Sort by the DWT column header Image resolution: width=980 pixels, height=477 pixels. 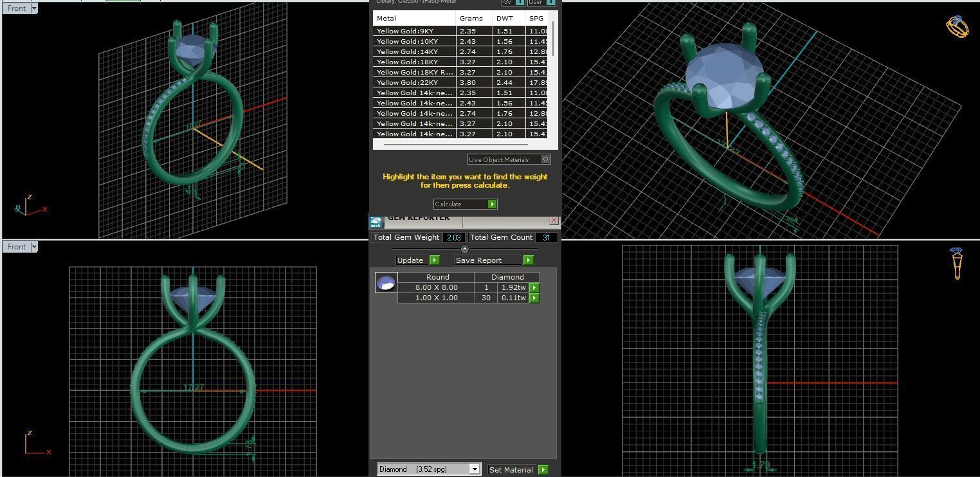pos(509,19)
